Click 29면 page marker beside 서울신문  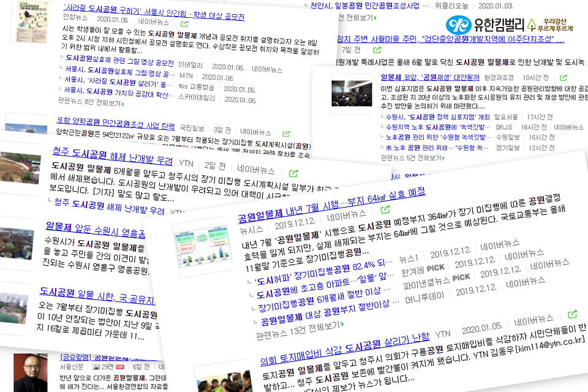coord(104,367)
